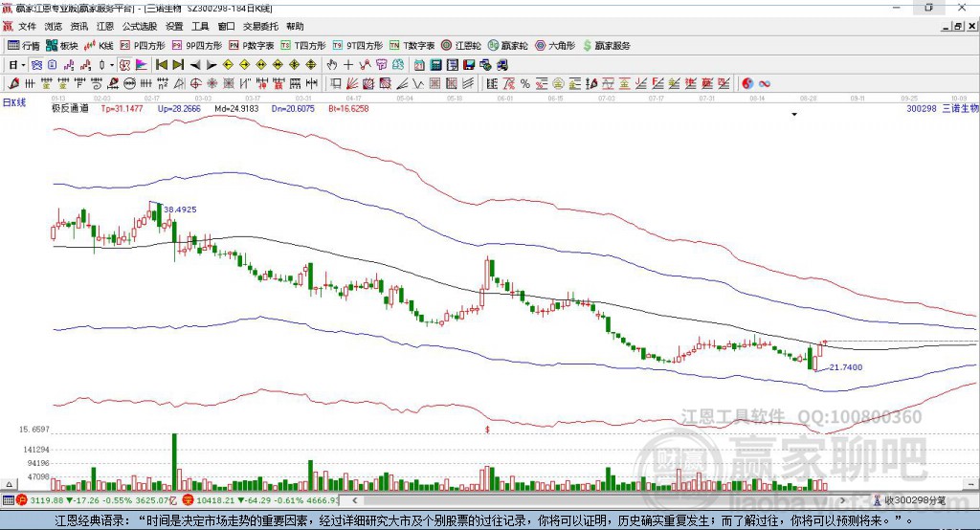Screen dimensions: 980x530
Task: Toggle the 权 rights-adjustment icon
Action: 125,64
